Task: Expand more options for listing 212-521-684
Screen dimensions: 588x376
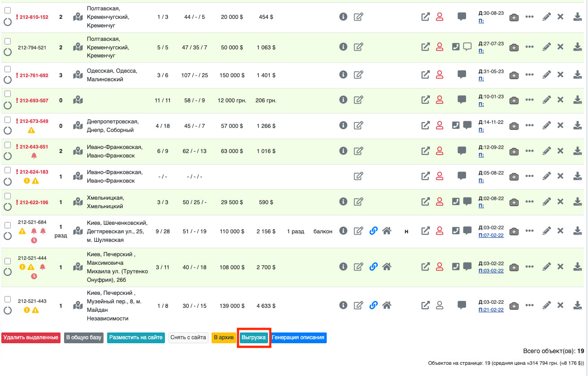Action: point(529,231)
